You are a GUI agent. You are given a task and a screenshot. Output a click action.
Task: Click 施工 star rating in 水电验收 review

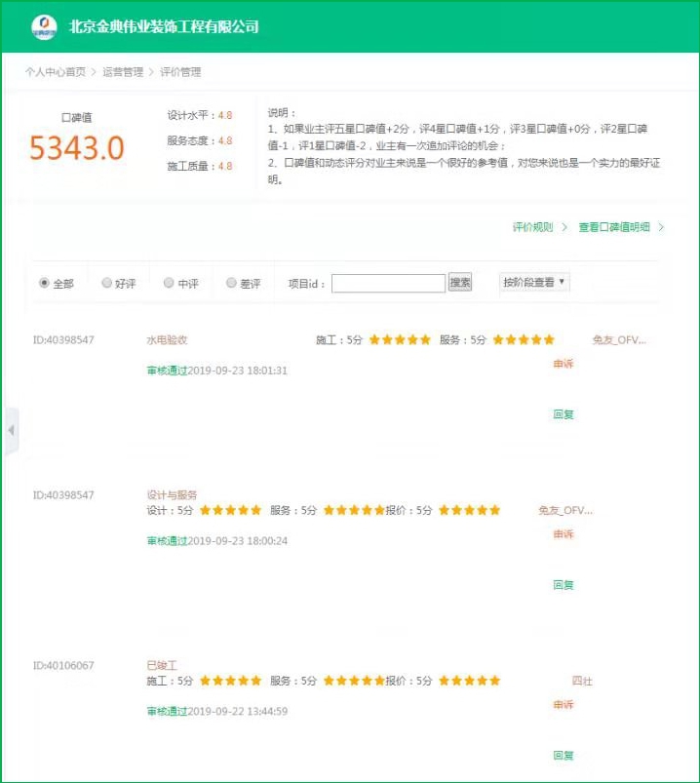(400, 340)
